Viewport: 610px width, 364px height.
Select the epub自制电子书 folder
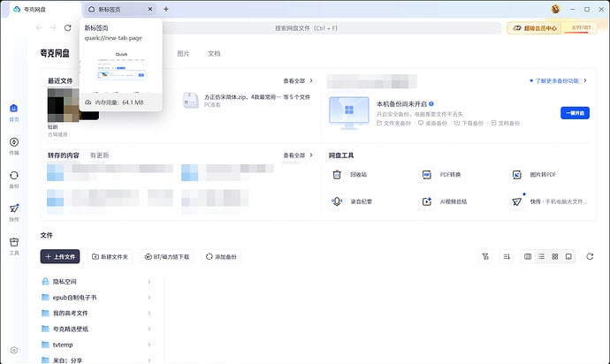[x=96, y=298]
